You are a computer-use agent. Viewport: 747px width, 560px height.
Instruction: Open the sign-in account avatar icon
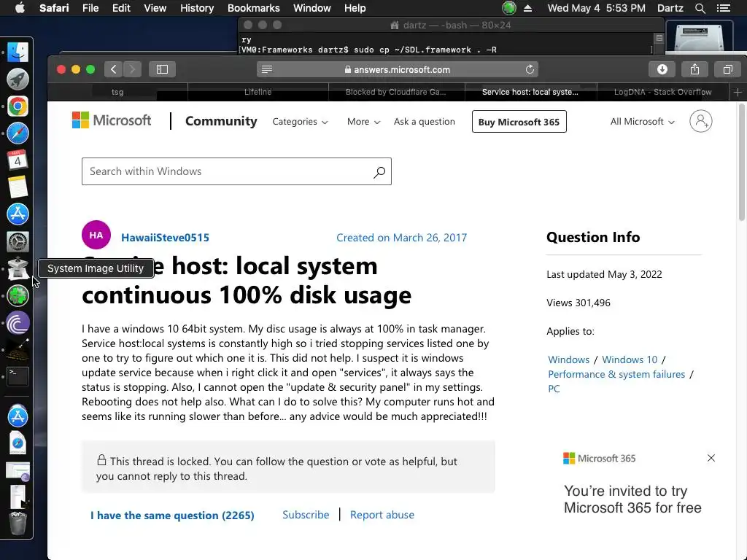coord(701,122)
